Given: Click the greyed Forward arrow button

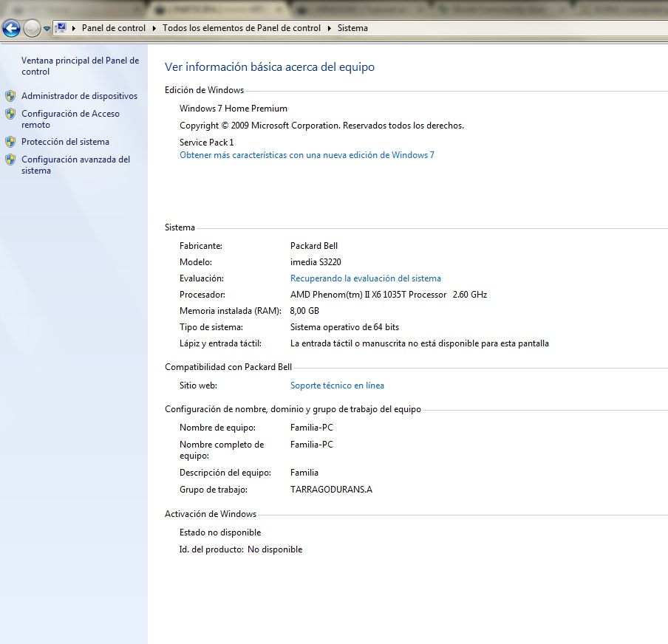Looking at the screenshot, I should (32, 29).
